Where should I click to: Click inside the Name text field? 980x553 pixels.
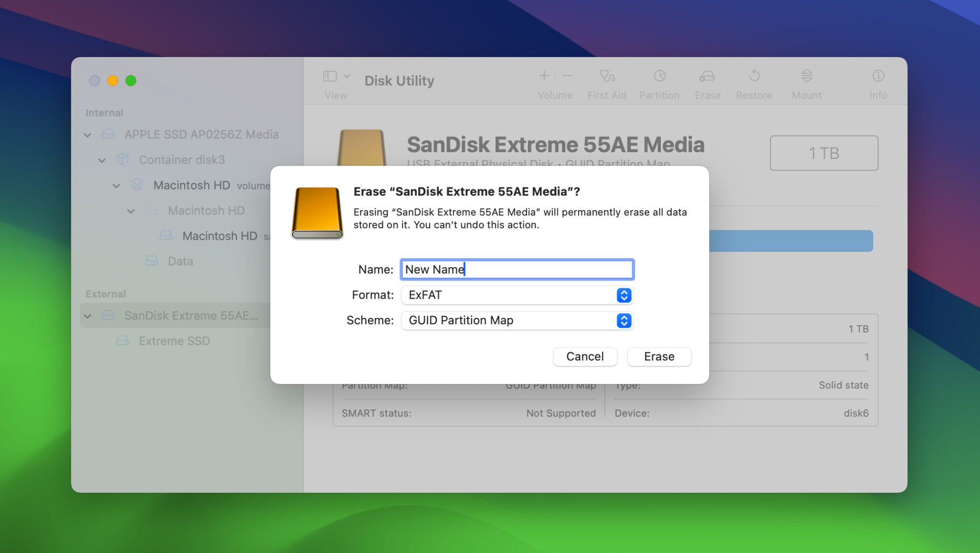517,269
